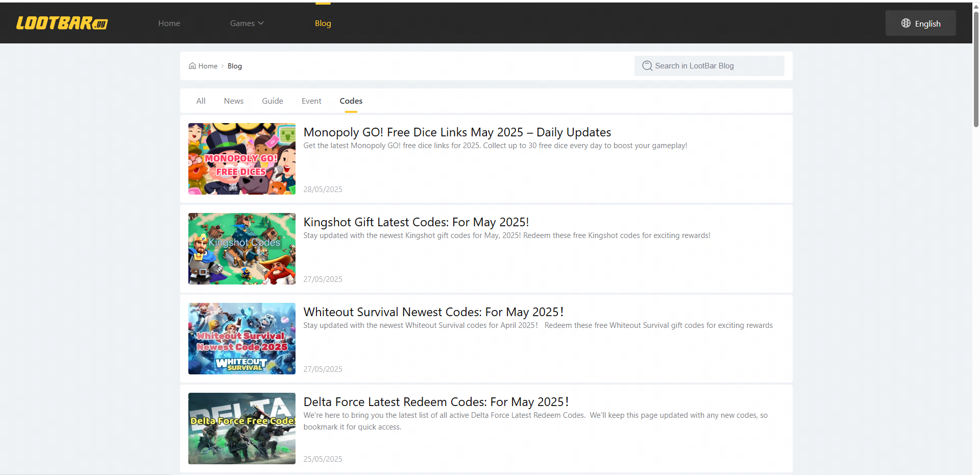Viewport: 980px width, 475px height.
Task: Open the Kingshot Gift Latest Codes article
Action: click(x=416, y=222)
